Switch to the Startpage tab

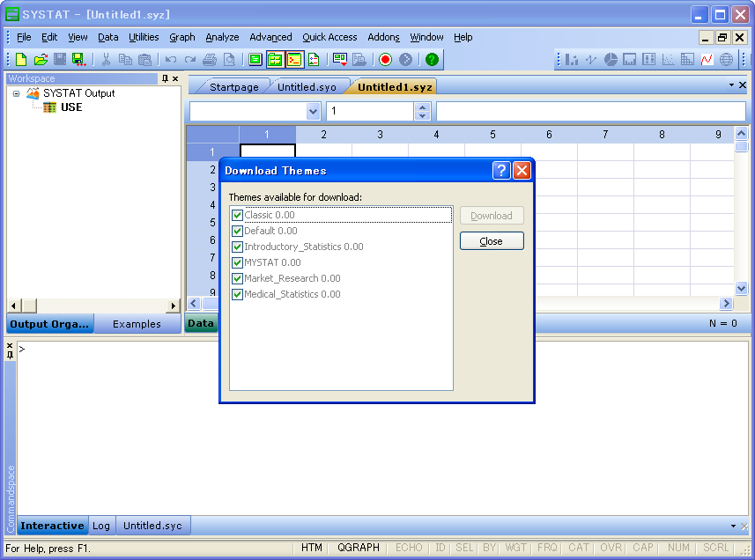tap(234, 87)
